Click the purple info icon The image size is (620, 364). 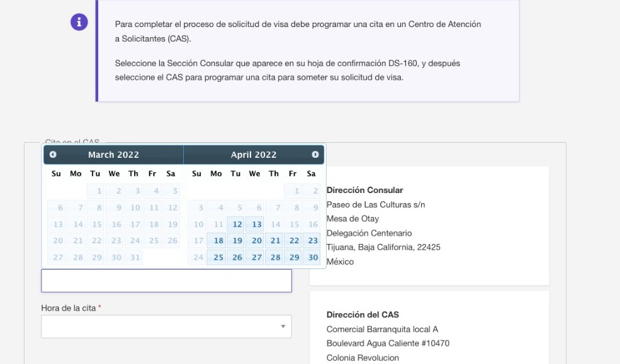(79, 22)
